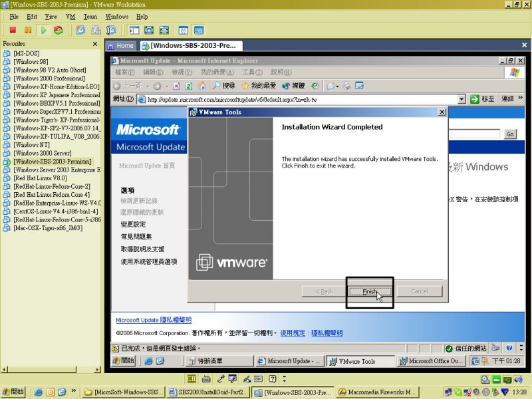The height and width of the screenshot is (399, 532).
Task: Open the VMware Windows menu
Action: [x=117, y=17]
